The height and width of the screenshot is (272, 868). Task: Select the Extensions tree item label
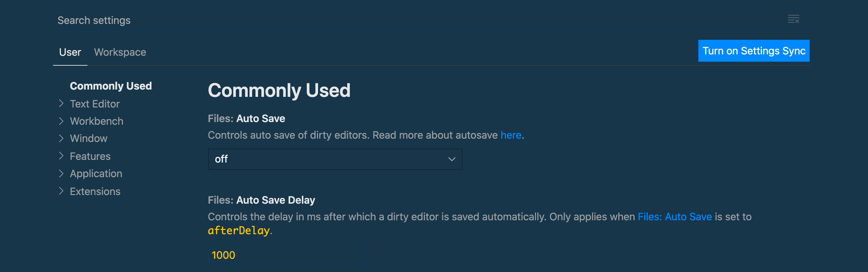coord(95,191)
